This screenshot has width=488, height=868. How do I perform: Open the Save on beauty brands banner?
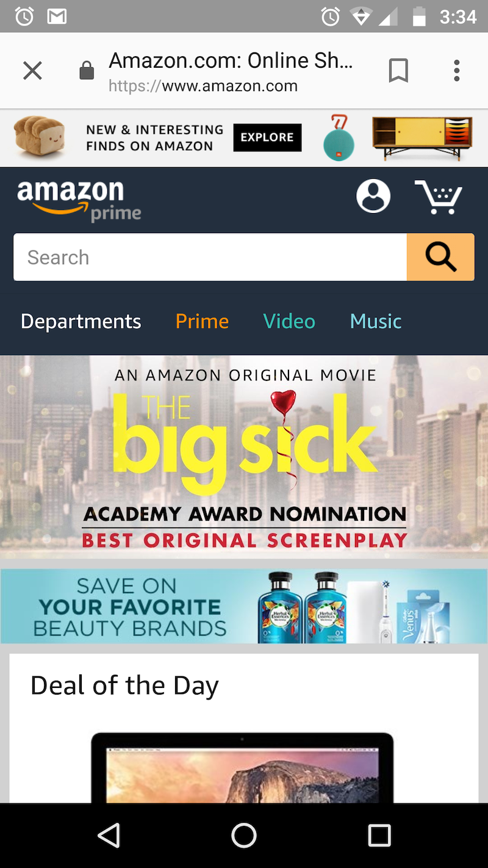244,606
